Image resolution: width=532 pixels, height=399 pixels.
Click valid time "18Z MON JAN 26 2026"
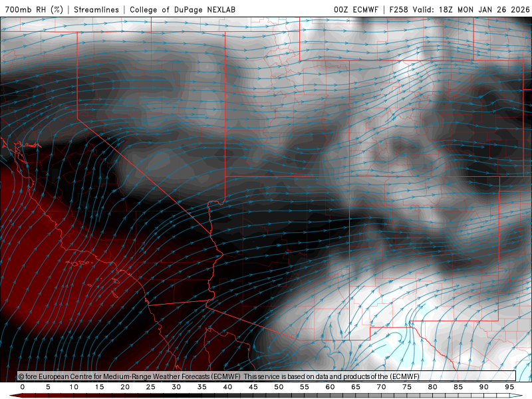[x=484, y=9]
